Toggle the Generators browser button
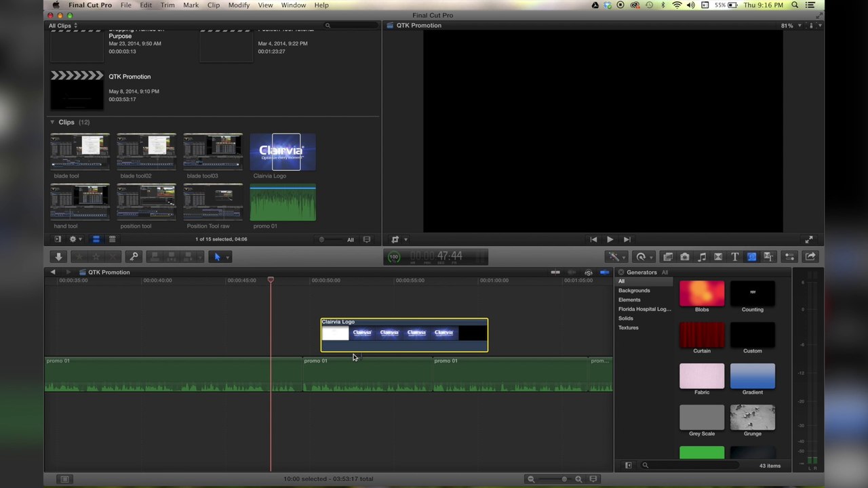 751,257
